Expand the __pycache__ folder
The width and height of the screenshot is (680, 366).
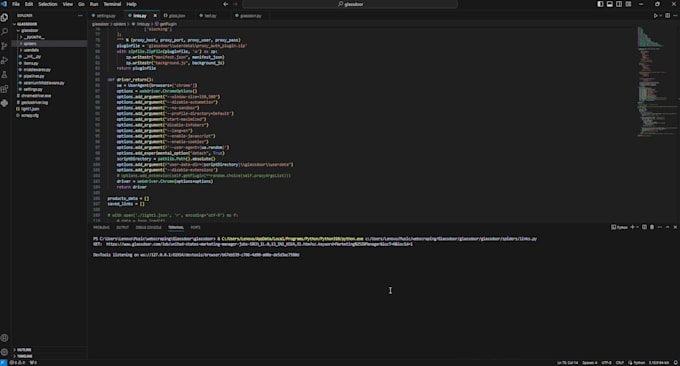click(49, 37)
